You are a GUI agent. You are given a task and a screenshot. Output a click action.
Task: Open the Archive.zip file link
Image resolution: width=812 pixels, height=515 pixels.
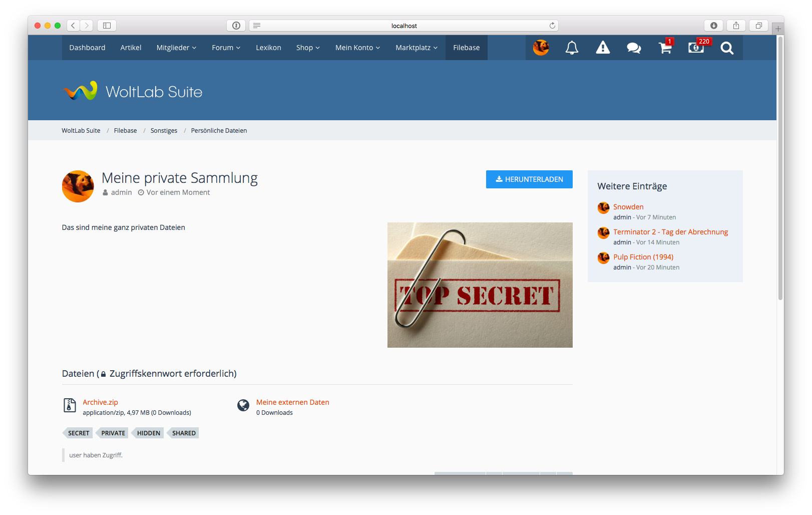100,402
